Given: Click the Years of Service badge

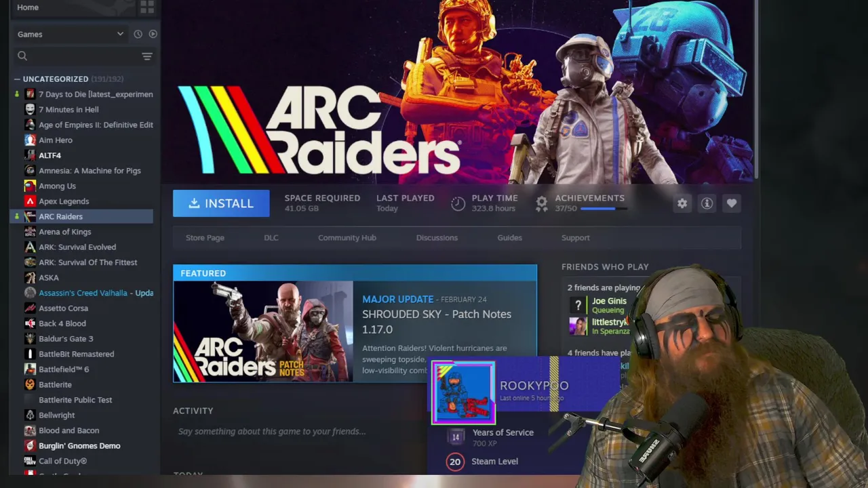Looking at the screenshot, I should pyautogui.click(x=456, y=437).
